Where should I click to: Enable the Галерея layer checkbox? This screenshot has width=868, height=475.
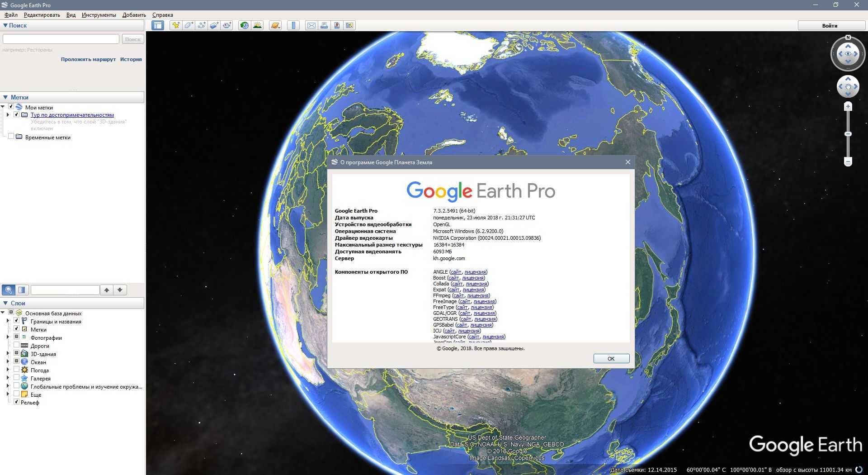pos(16,378)
